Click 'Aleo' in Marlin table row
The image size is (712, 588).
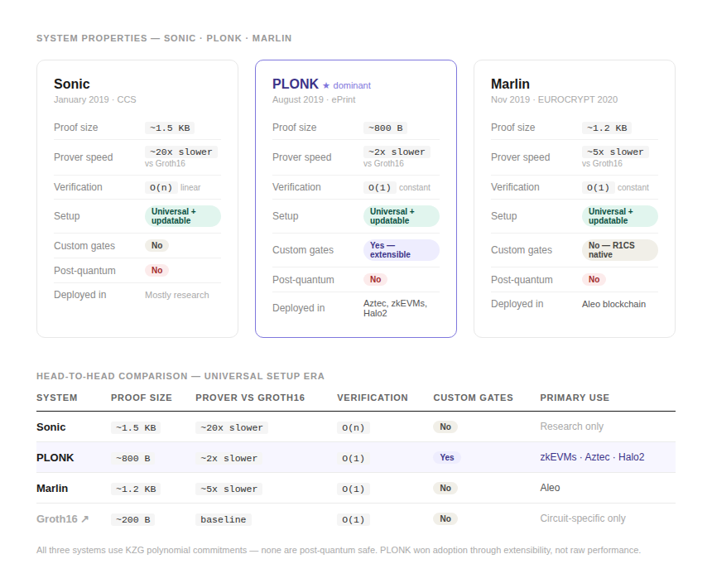[550, 488]
